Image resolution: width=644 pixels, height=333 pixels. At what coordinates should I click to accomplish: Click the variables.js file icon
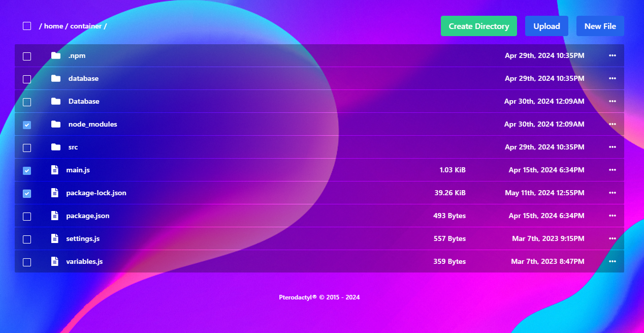(x=55, y=261)
